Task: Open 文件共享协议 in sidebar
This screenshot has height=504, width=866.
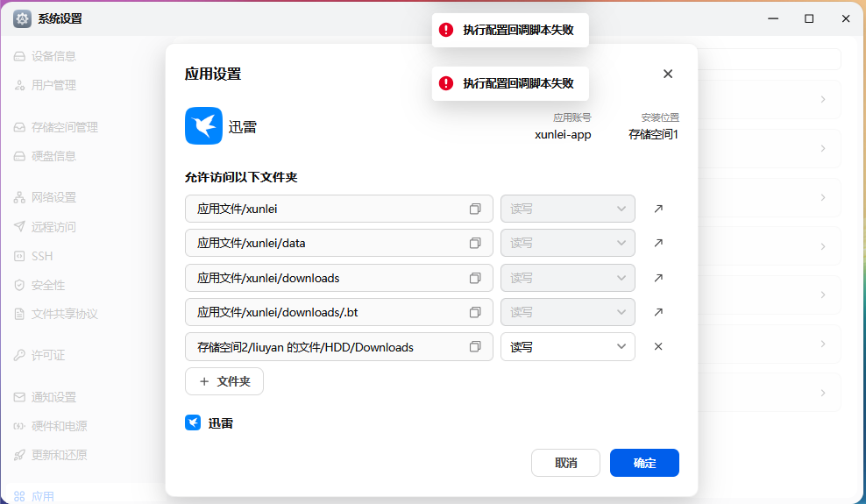Action: pos(56,314)
